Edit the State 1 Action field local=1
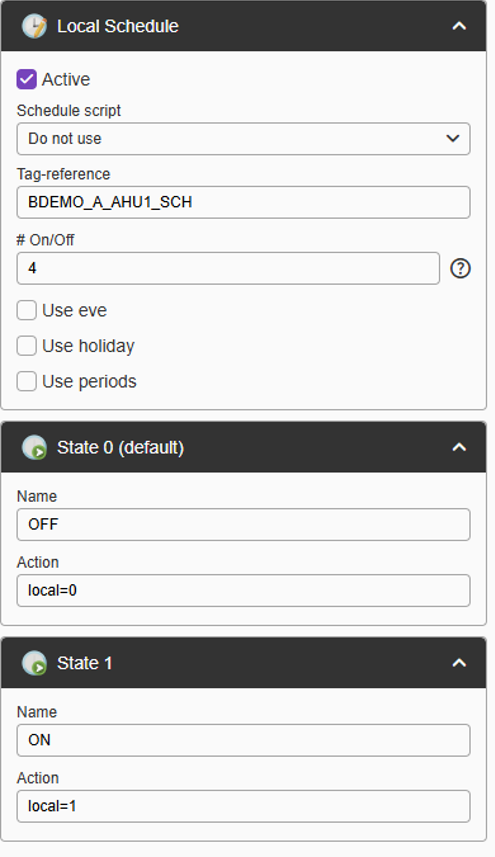The image size is (495, 857). click(243, 806)
